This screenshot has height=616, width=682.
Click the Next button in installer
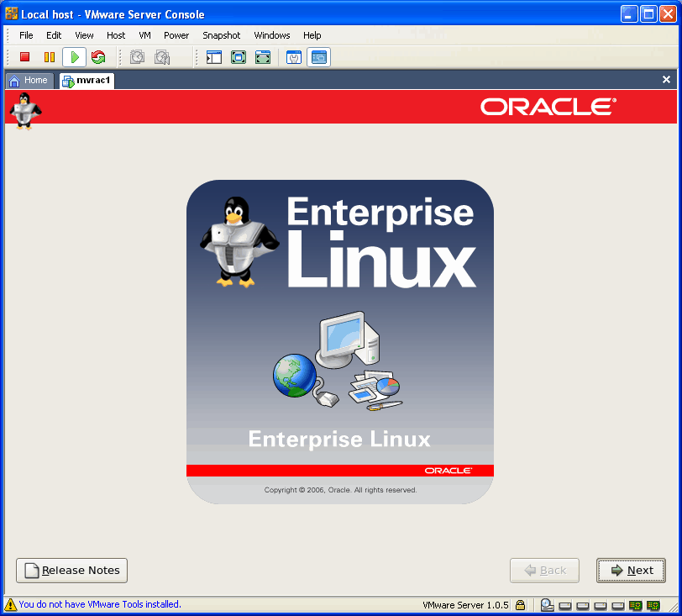631,571
